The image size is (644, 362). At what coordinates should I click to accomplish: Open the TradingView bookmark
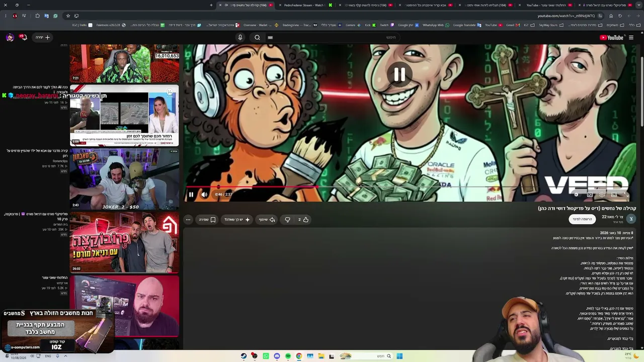(299, 25)
